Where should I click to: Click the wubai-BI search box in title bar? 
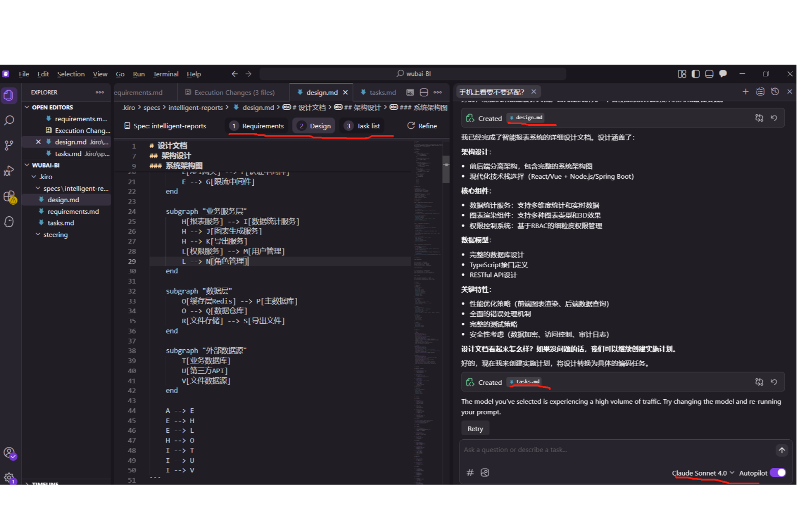pyautogui.click(x=413, y=74)
